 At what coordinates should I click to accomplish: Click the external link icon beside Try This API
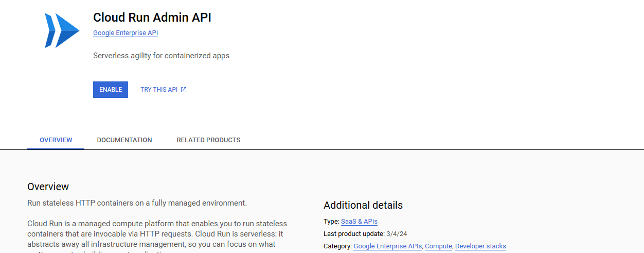pos(184,90)
